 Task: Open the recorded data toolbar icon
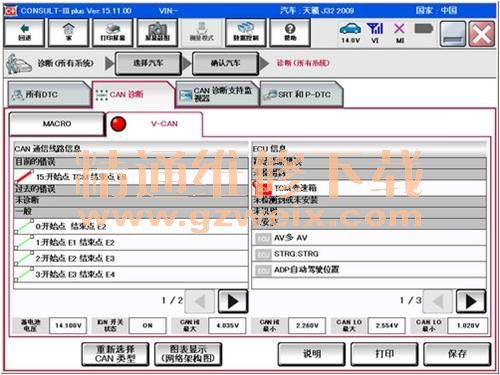[246, 32]
